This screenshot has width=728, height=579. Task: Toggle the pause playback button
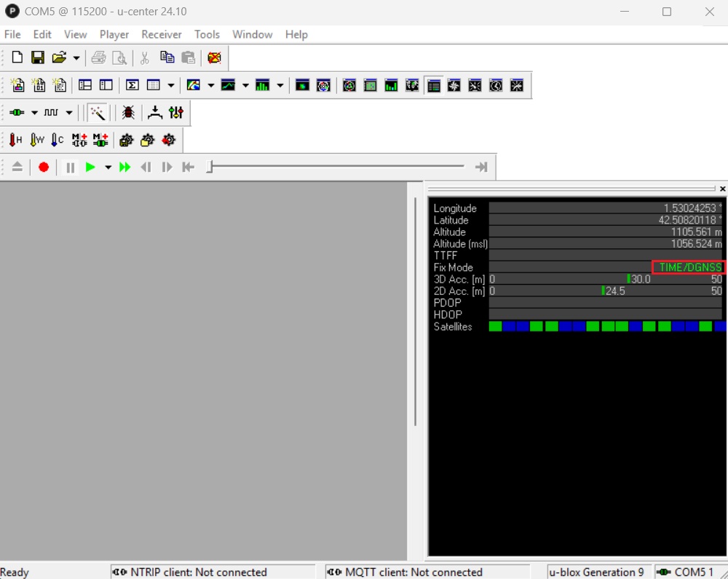click(x=70, y=168)
